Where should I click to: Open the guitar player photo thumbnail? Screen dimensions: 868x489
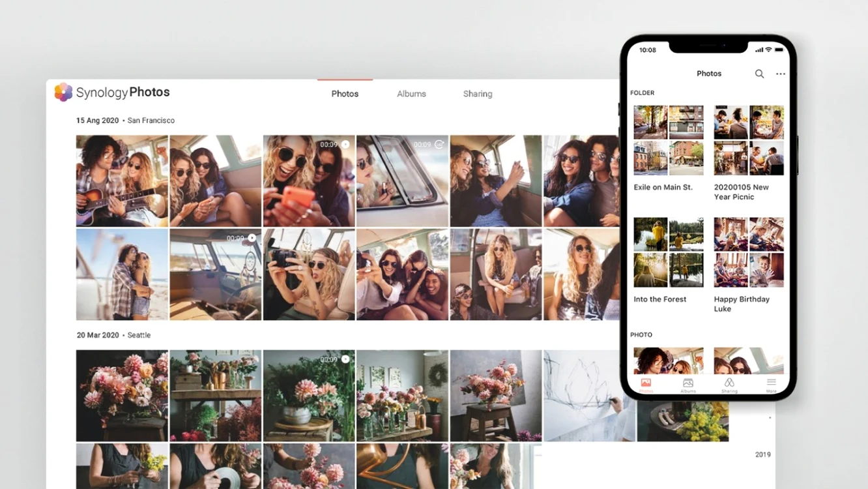pos(122,181)
